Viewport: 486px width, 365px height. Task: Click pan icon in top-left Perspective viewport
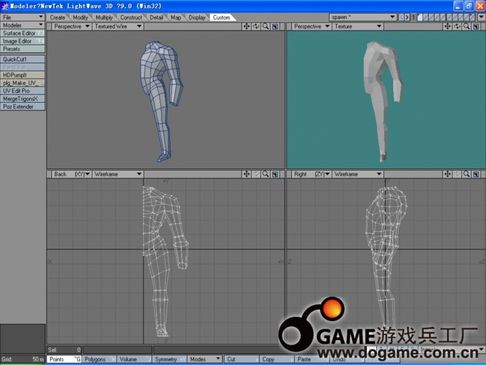246,26
